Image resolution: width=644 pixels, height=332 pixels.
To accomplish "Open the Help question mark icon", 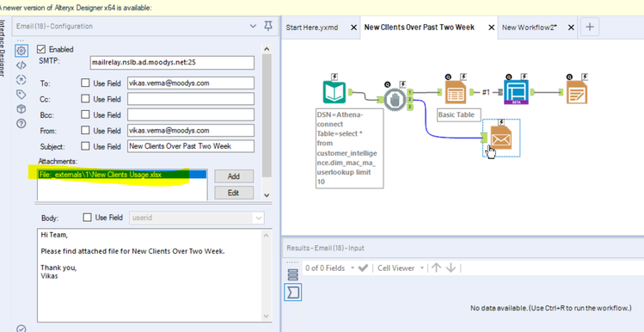I will [x=21, y=123].
